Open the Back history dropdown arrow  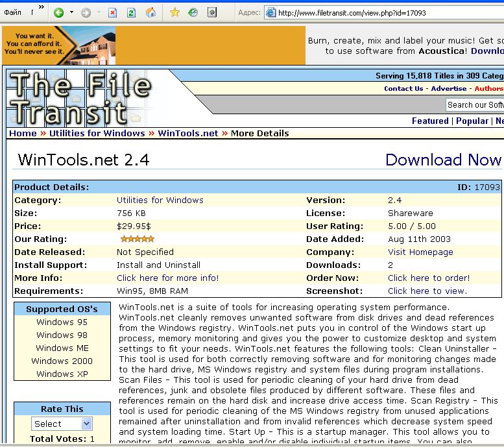point(71,12)
